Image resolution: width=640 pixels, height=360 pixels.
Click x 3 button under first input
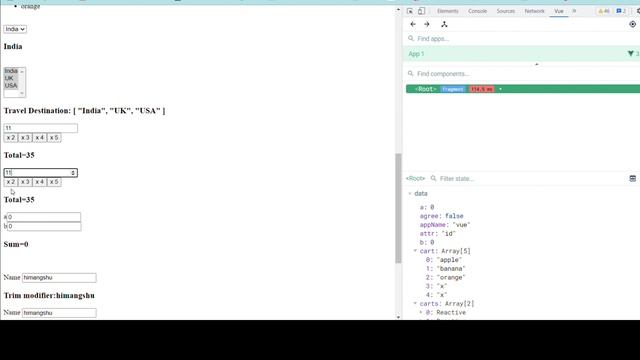[25, 138]
